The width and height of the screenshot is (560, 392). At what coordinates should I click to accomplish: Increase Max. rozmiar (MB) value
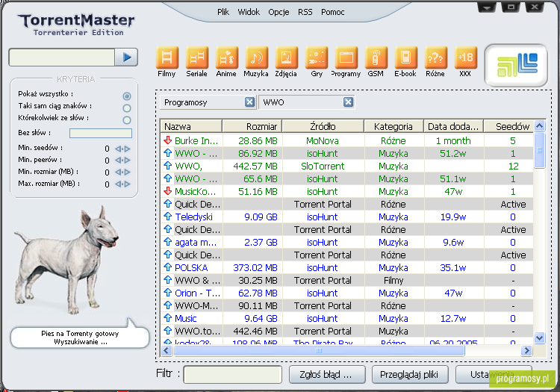[127, 184]
